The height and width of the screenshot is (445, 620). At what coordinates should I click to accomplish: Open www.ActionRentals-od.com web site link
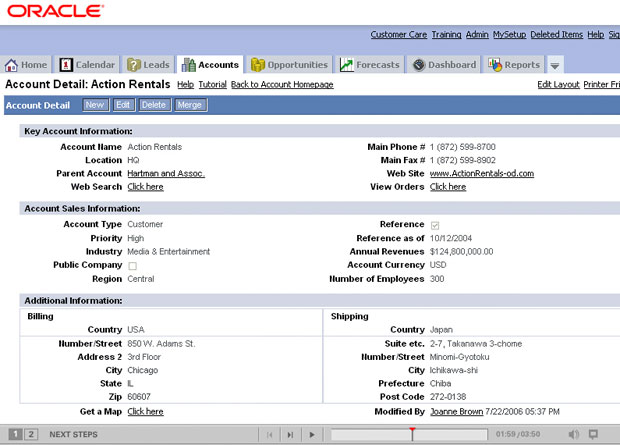[482, 174]
